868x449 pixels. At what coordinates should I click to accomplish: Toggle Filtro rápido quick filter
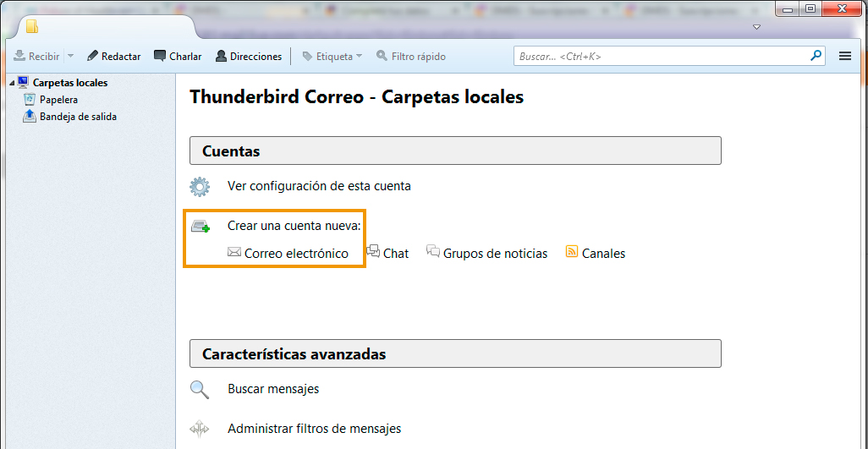[x=411, y=56]
